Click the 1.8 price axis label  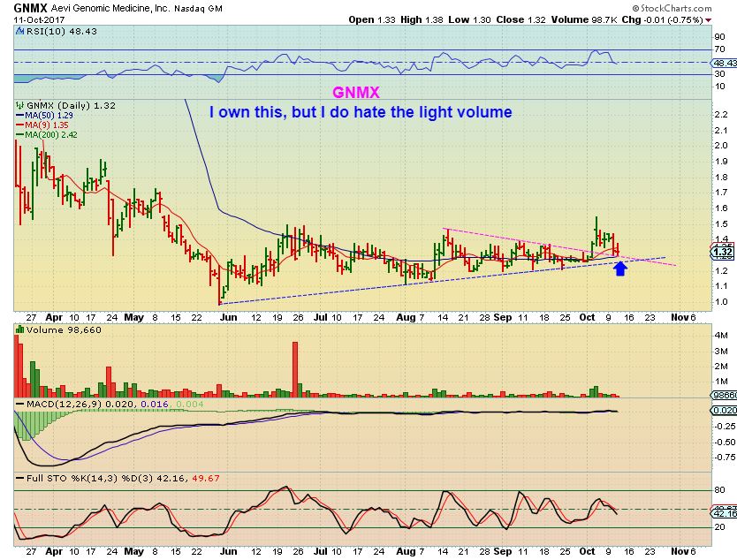(720, 178)
